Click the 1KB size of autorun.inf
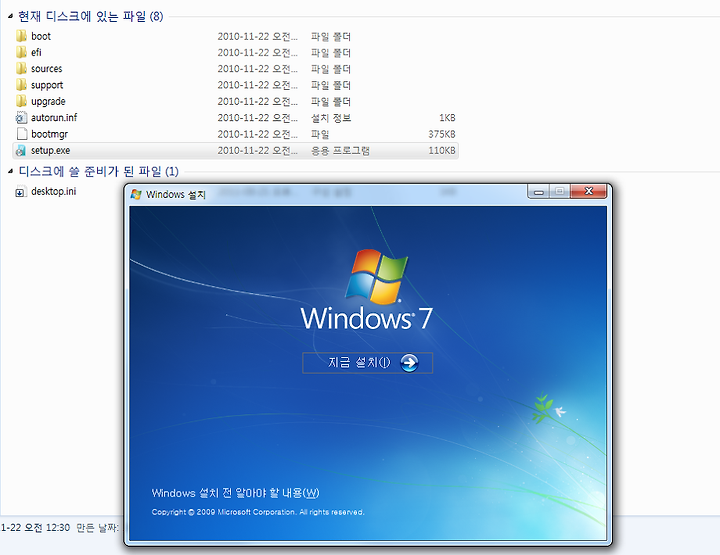Viewport: 720px width, 555px height. [447, 118]
